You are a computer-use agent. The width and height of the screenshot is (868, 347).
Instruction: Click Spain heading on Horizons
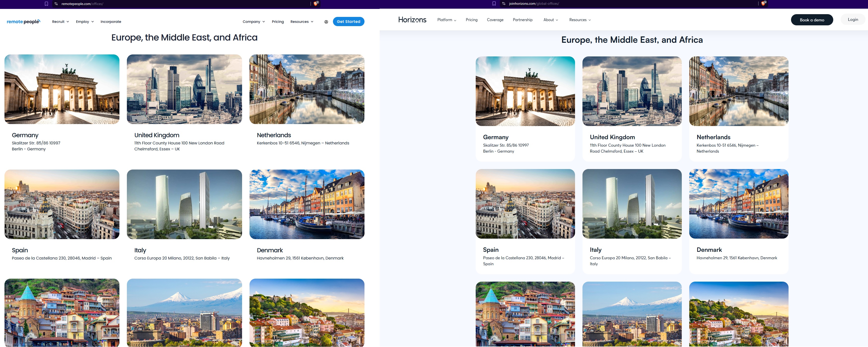(491, 250)
